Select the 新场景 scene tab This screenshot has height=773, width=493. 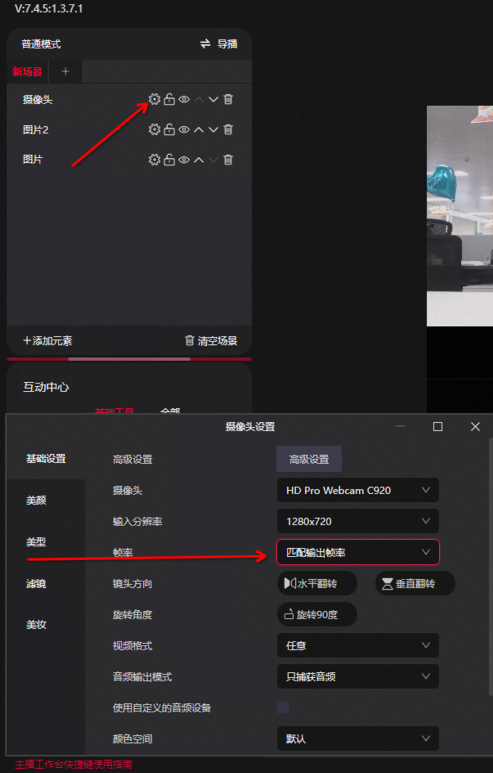(28, 72)
